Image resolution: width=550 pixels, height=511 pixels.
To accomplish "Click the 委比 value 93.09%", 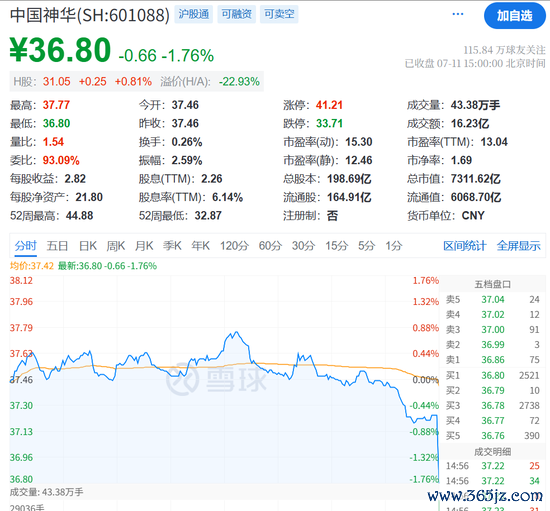I will 61,160.
